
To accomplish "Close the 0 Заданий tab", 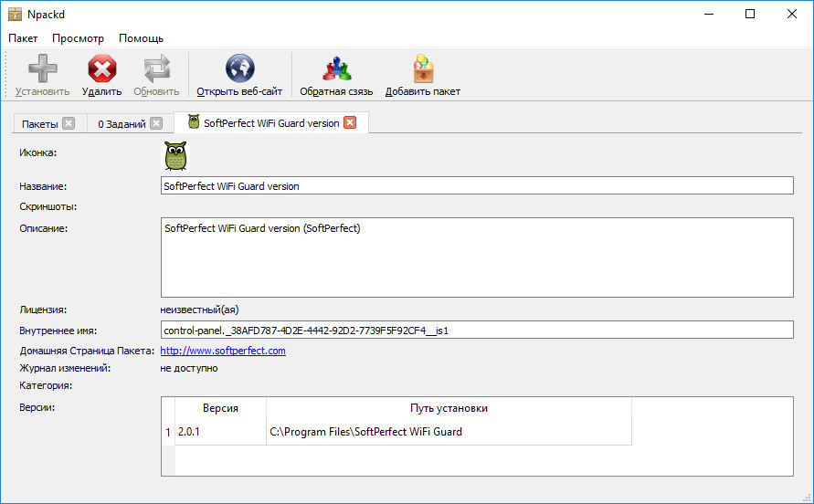I will tap(156, 123).
